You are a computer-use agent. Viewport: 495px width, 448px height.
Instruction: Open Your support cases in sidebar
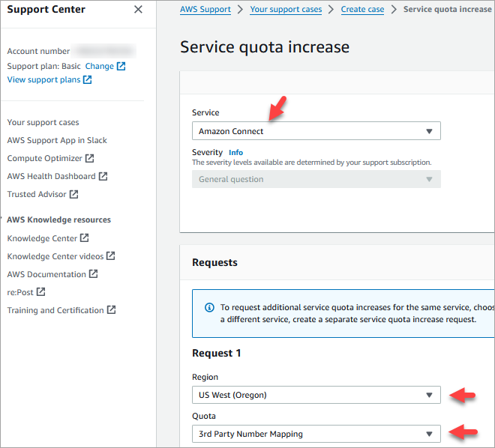[x=43, y=122]
